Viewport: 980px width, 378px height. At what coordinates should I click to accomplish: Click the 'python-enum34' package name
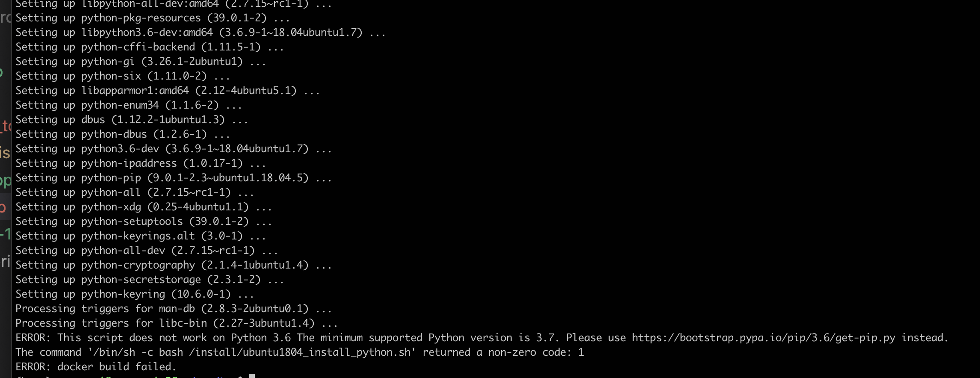click(x=120, y=105)
